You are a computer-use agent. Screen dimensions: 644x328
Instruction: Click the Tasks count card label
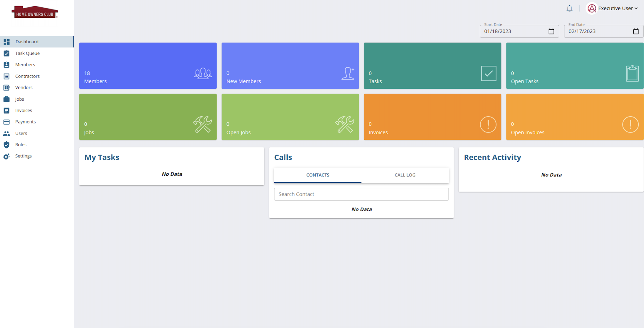[375, 81]
